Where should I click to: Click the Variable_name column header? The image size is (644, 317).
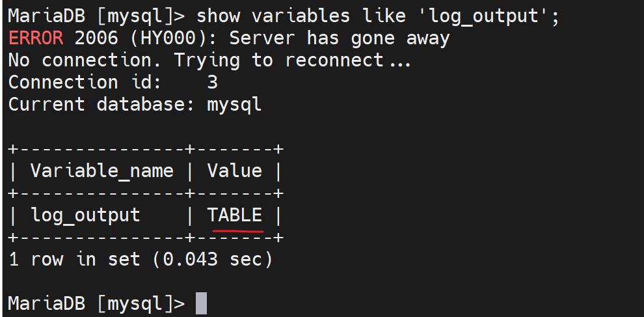[x=102, y=171]
